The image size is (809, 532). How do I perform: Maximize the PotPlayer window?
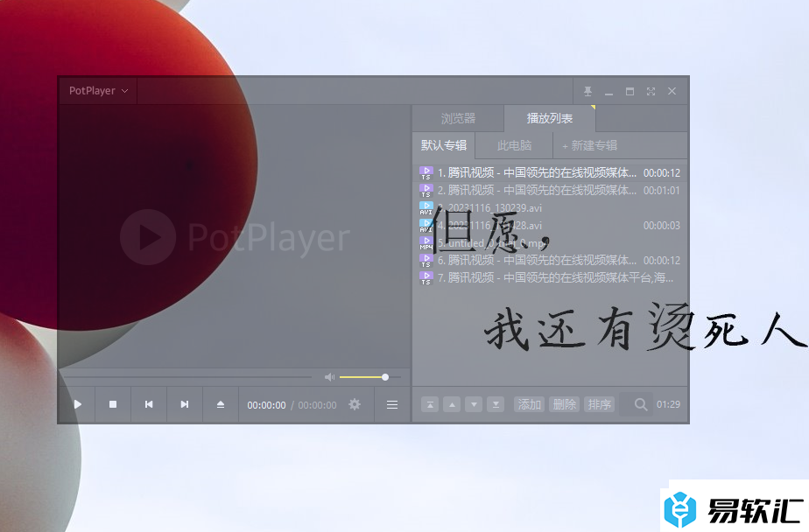(630, 91)
